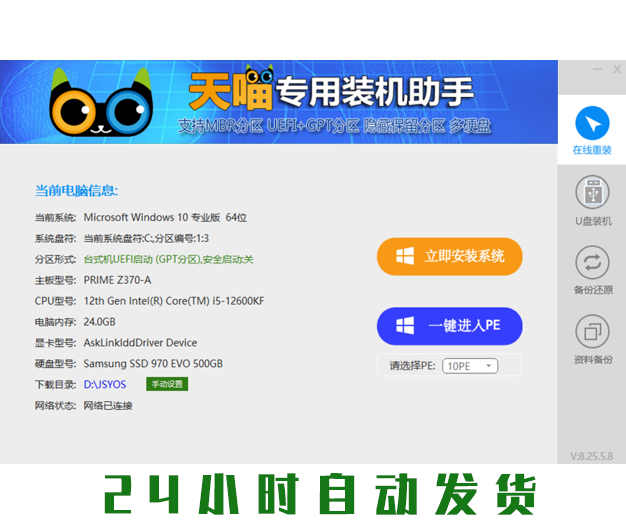The width and height of the screenshot is (626, 523).
Task: Click the text Samsung SSD 970 EVO 500GB
Action: (x=153, y=364)
